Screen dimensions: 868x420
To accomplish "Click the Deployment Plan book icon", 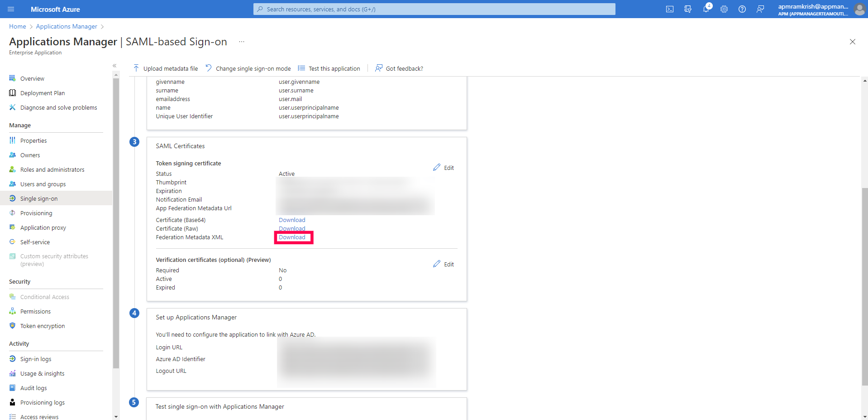I will pos(12,93).
